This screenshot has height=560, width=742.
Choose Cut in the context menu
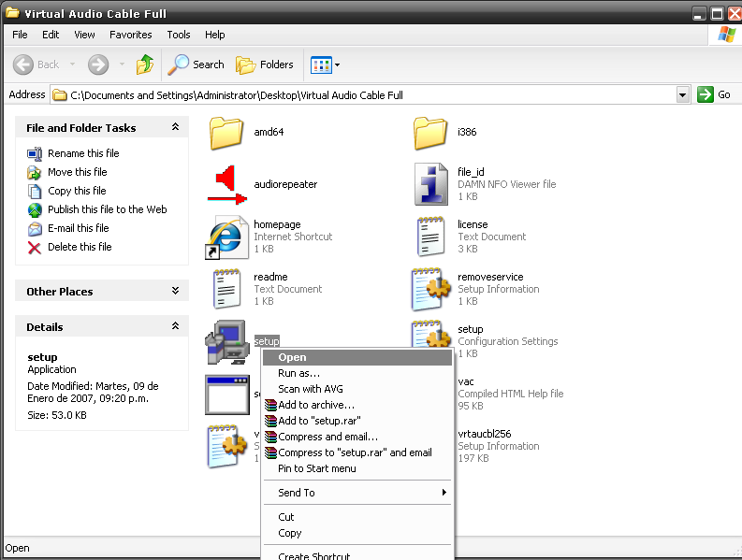[x=357, y=517]
